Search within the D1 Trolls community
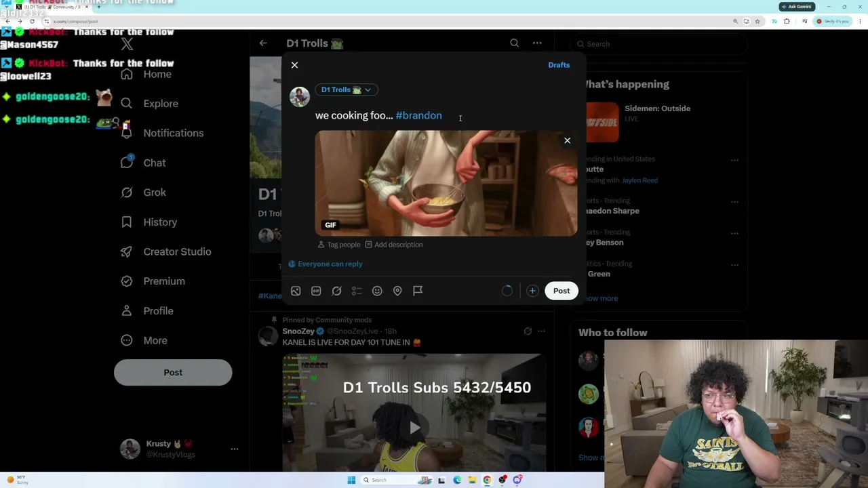The height and width of the screenshot is (488, 868). (x=515, y=43)
